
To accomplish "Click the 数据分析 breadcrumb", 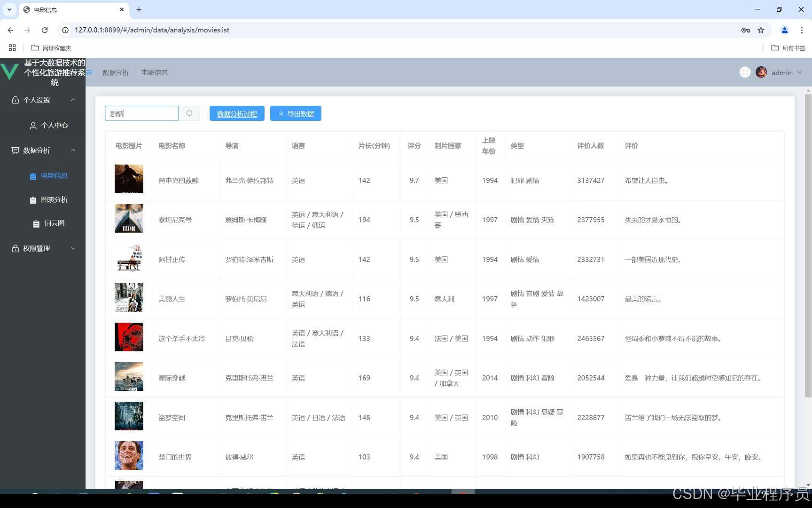I will click(x=115, y=72).
